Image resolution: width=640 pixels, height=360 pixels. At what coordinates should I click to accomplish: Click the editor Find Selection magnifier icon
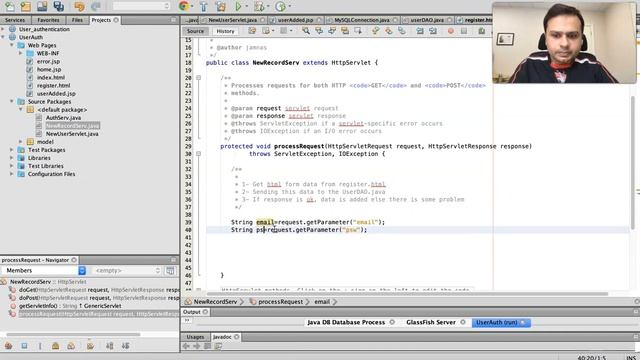point(305,31)
